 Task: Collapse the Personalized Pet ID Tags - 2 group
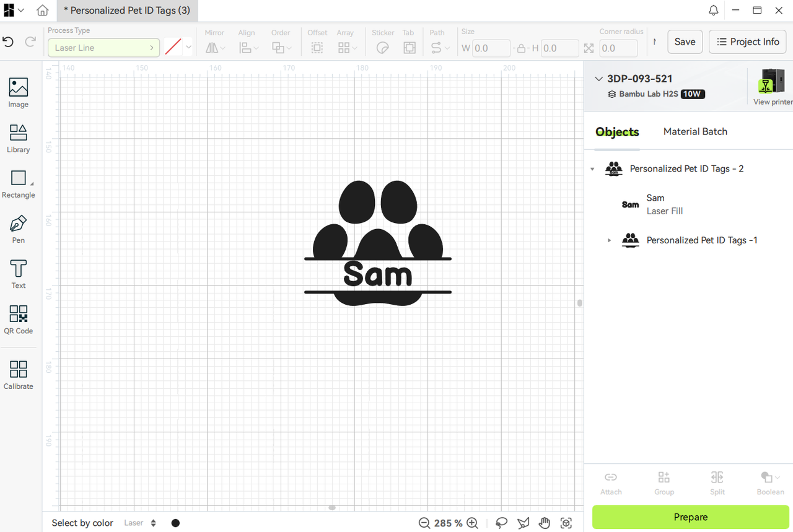[592, 169]
